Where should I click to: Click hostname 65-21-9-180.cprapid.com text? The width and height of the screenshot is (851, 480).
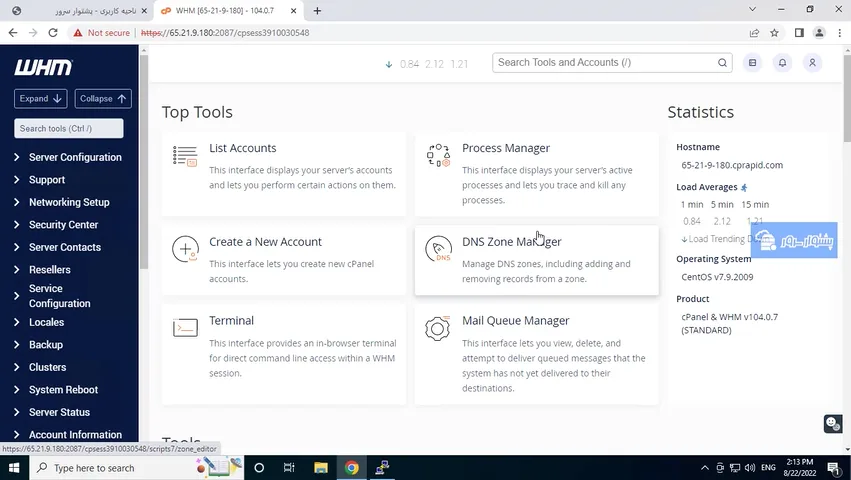(x=732, y=165)
